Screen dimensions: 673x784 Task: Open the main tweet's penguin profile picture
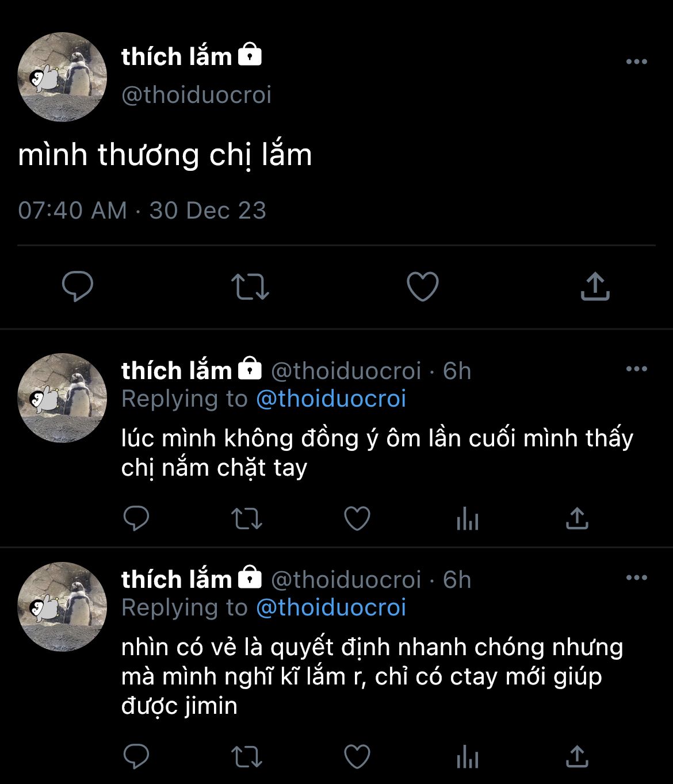62,77
